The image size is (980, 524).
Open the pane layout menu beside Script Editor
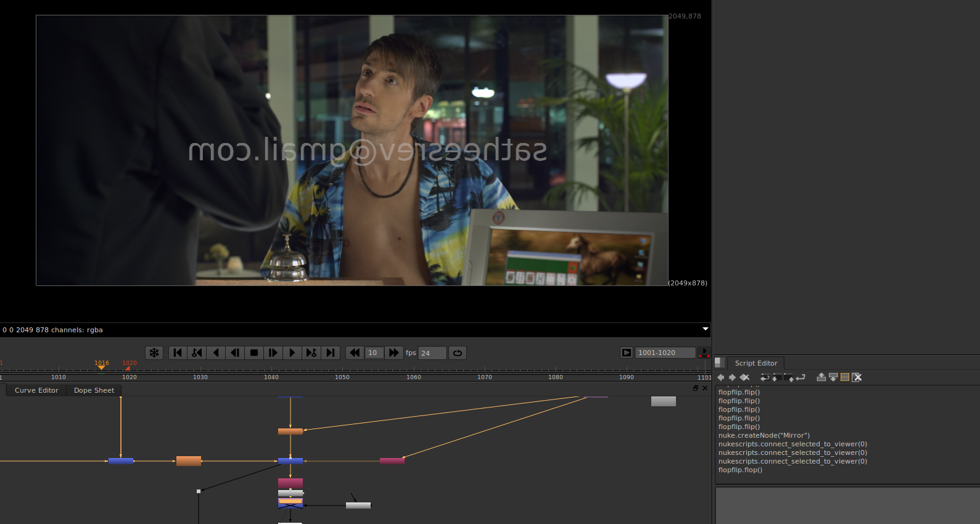pyautogui.click(x=719, y=362)
